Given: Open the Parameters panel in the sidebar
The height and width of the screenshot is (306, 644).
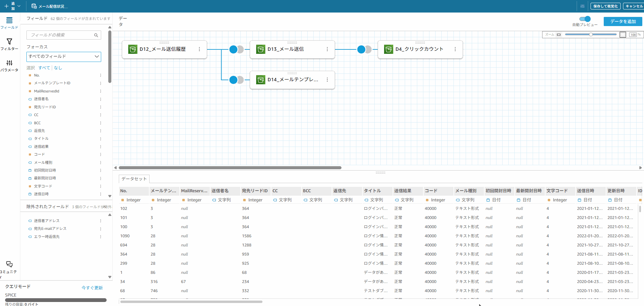Looking at the screenshot, I should [9, 66].
